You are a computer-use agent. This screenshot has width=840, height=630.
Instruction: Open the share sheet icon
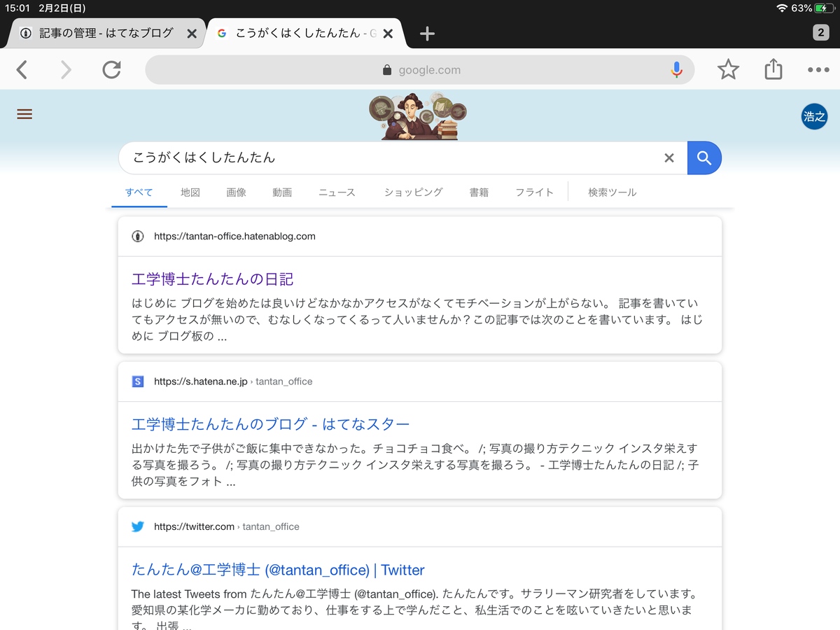coord(773,69)
